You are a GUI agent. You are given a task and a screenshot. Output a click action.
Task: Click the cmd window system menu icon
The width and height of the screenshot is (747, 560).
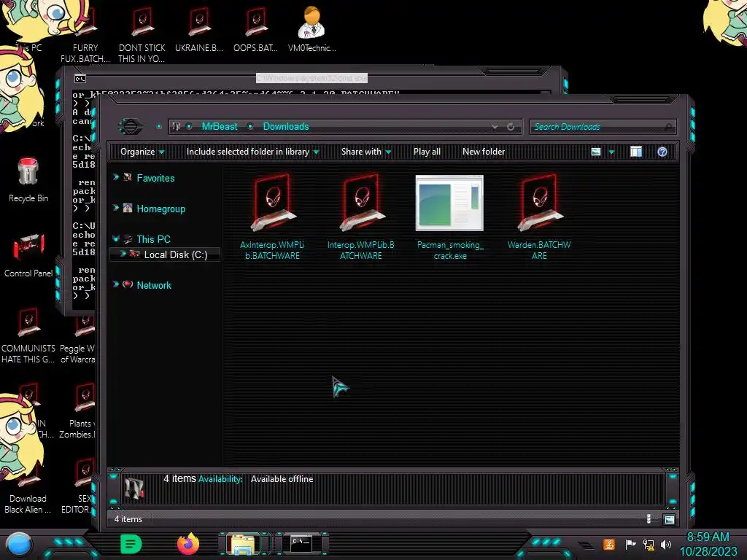point(80,79)
